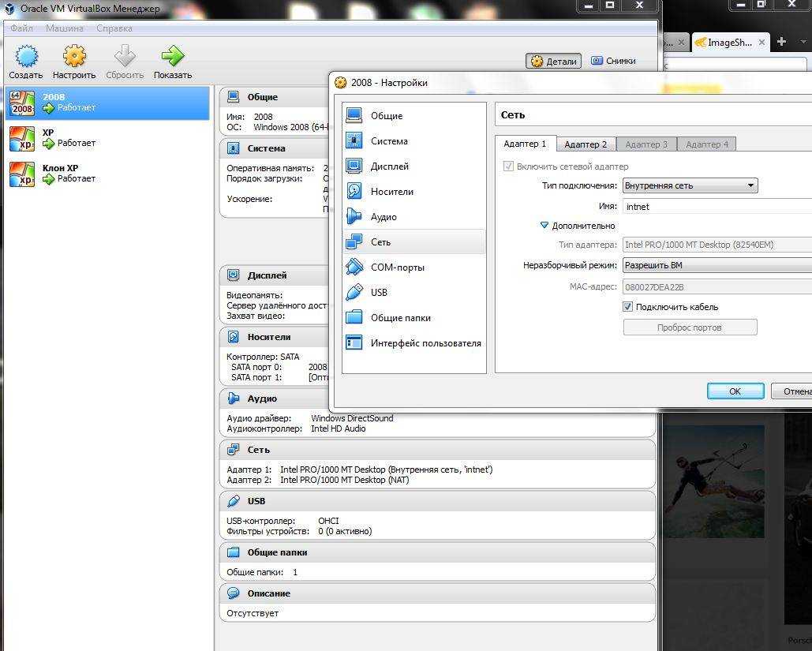Click SATA порт 0 row in Носители
This screenshot has width=812, height=651.
tap(279, 367)
